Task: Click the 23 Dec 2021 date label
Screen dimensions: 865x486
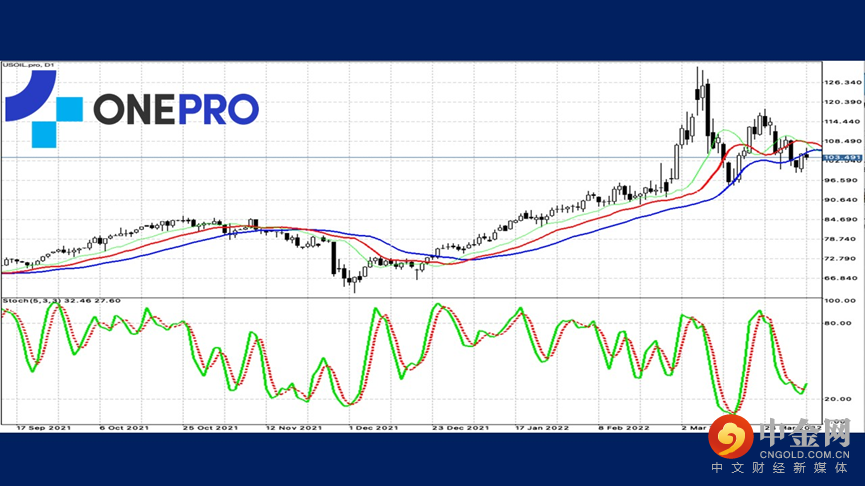Action: [x=460, y=428]
